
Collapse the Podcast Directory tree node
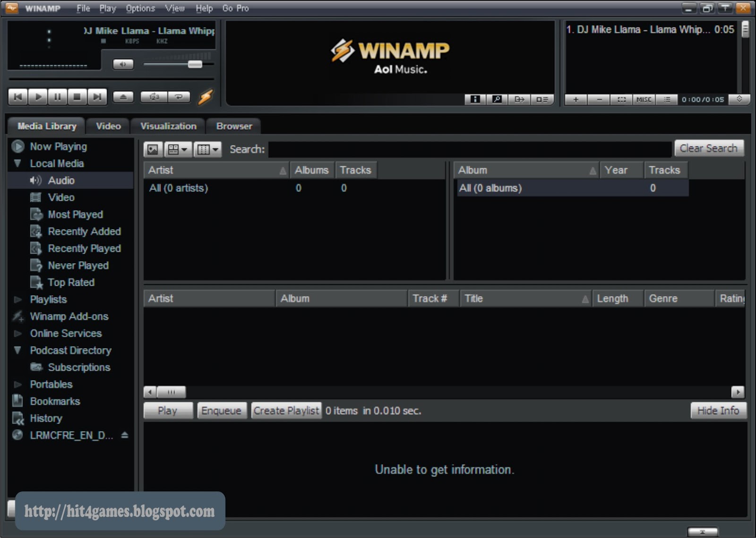(17, 350)
